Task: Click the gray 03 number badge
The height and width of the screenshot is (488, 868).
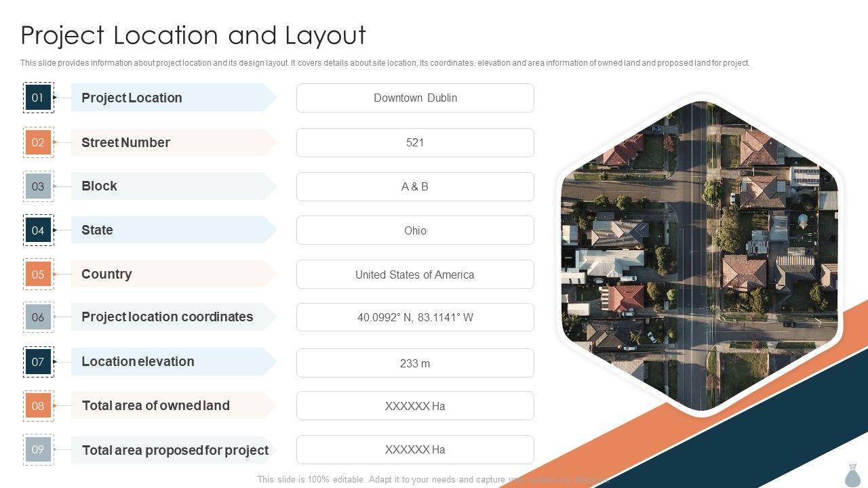Action: pos(38,186)
